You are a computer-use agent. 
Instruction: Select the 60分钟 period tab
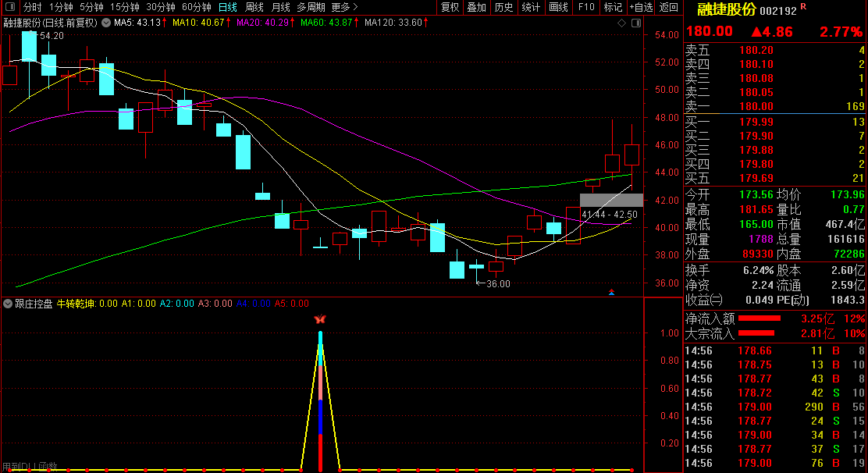pos(197,7)
